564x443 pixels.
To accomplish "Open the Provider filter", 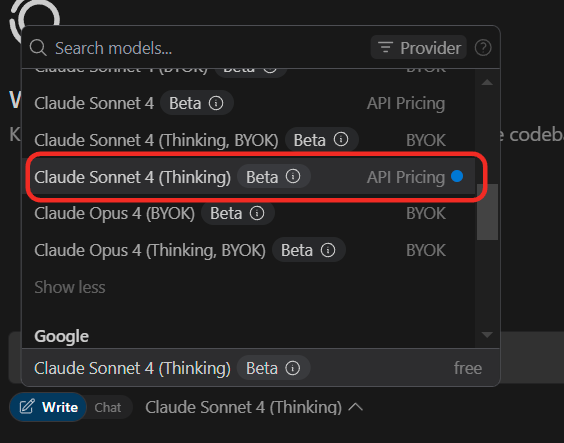I will click(x=419, y=47).
